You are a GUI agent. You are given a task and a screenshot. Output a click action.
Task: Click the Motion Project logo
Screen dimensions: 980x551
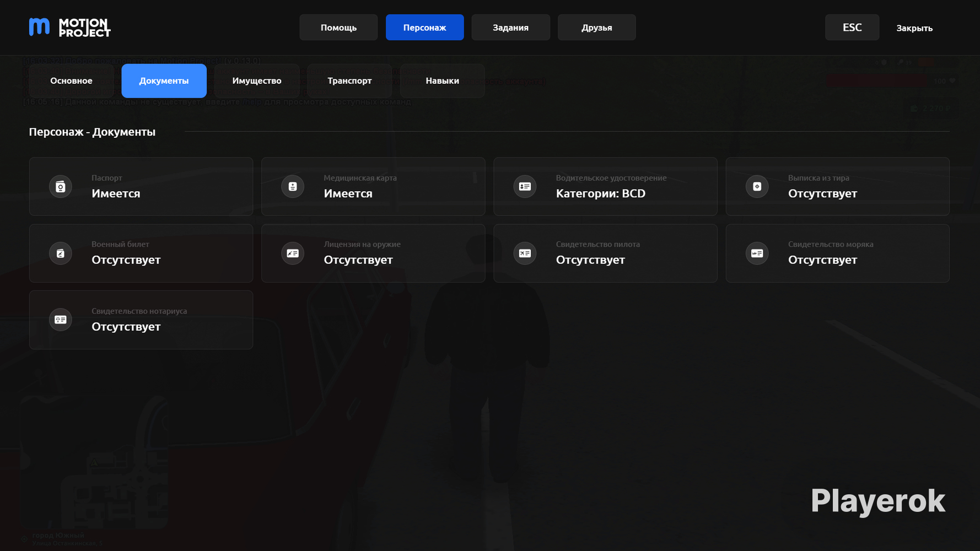(70, 27)
